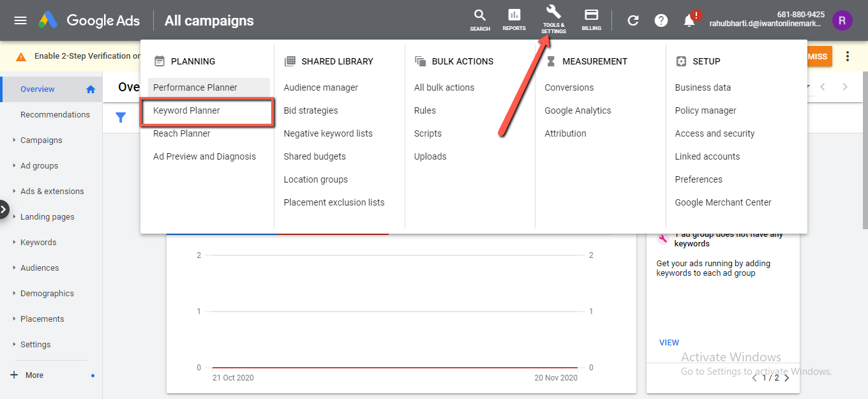Open the notifications bell

point(690,20)
